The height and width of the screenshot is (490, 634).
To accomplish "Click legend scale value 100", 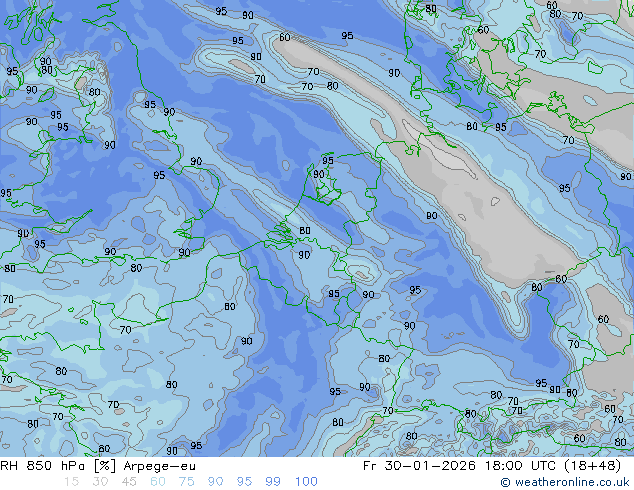I will point(306,482).
